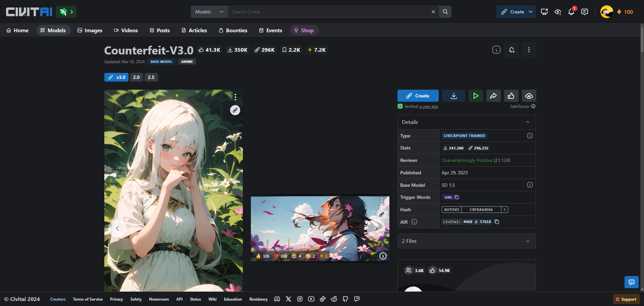Click the 7.2K Buzz tips counter
This screenshot has height=306, width=644.
point(317,50)
